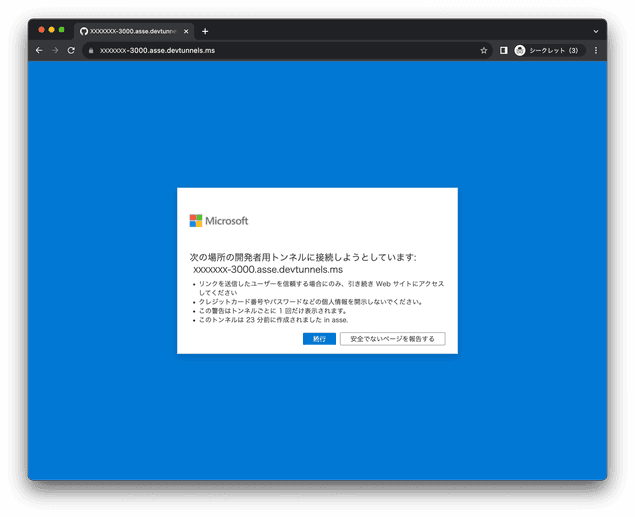Image resolution: width=635 pixels, height=517 pixels.
Task: Click the Microsoft logo in the dialog
Action: tap(219, 221)
